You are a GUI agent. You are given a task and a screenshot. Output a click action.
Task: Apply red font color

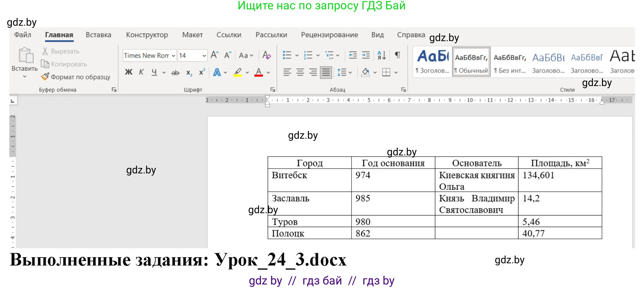click(x=259, y=72)
